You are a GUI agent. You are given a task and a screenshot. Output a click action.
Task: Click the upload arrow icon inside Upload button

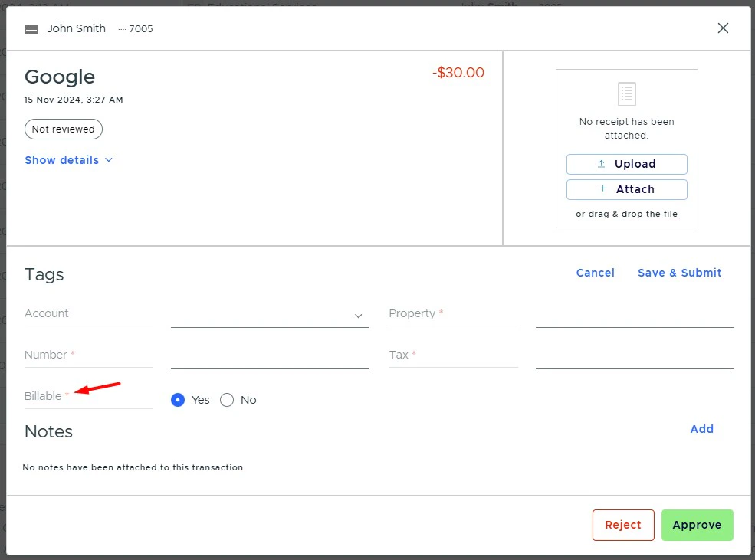click(602, 164)
